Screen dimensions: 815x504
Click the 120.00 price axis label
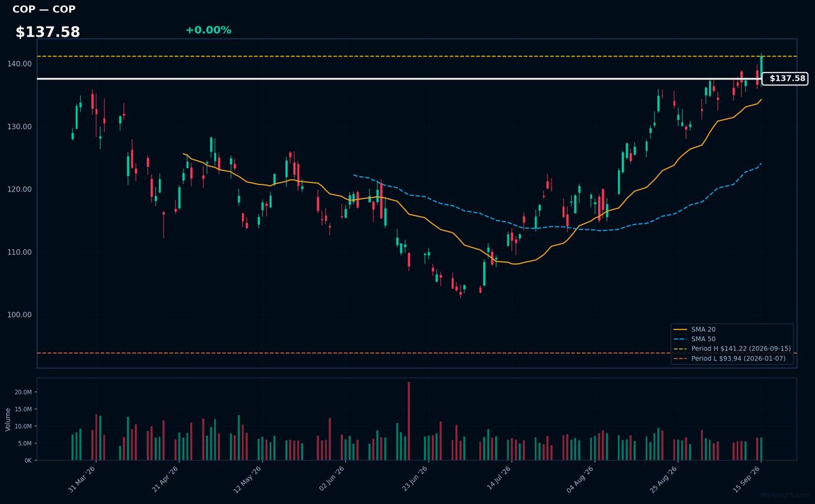(x=20, y=190)
